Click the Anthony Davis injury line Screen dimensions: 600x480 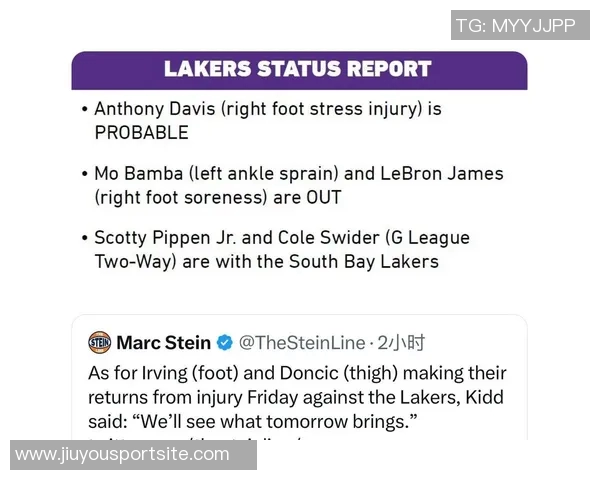click(268, 108)
